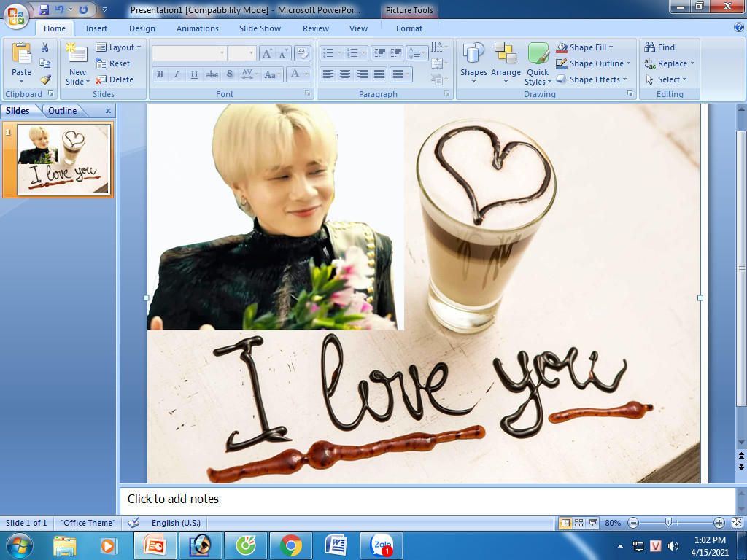Open the Animations ribbon tab

click(x=197, y=28)
